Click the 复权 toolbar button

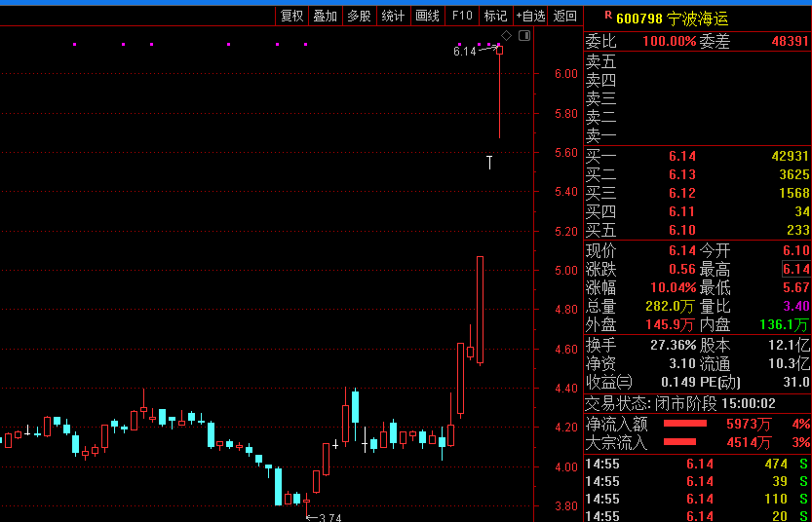point(291,16)
